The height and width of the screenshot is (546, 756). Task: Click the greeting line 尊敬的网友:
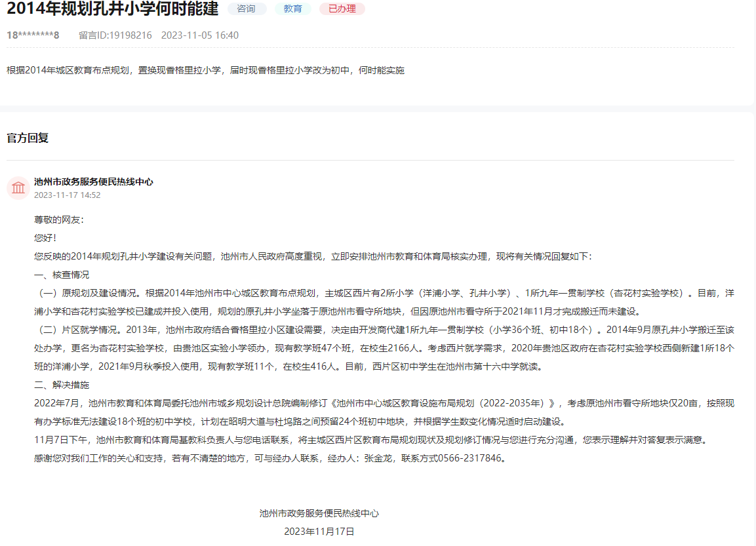click(59, 220)
